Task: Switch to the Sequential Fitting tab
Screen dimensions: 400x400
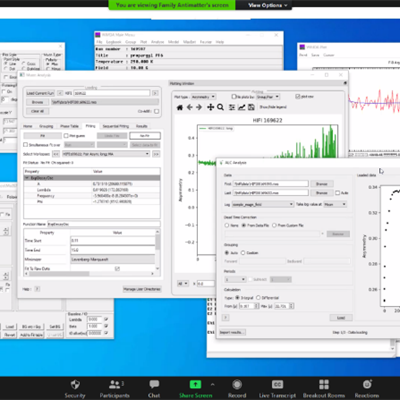Action: 115,126
